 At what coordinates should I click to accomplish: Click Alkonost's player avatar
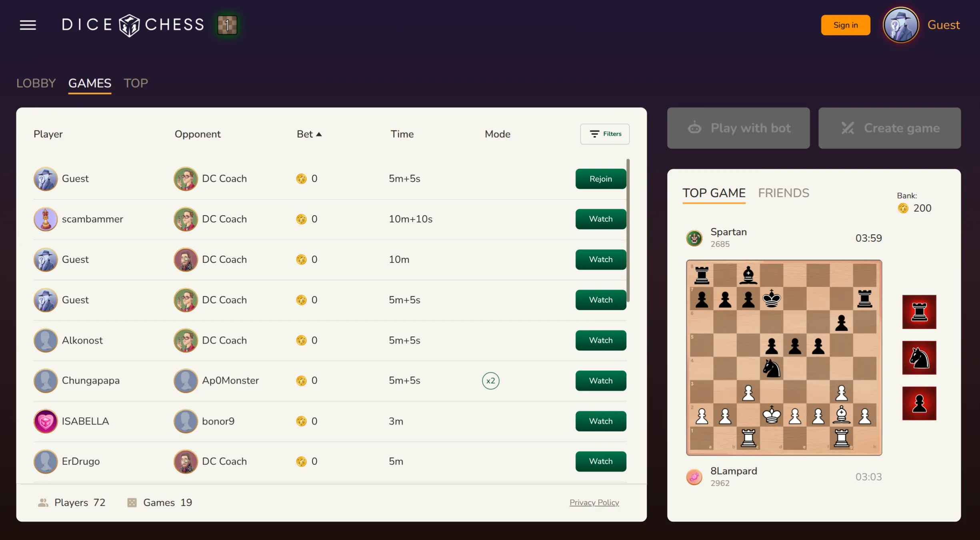[46, 340]
